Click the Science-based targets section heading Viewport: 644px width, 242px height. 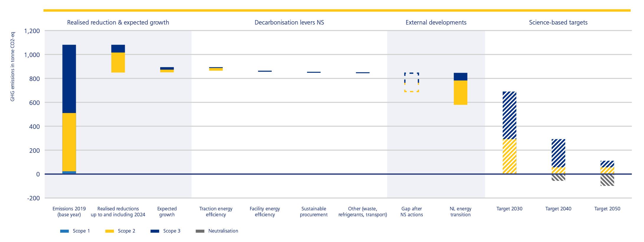coord(558,22)
